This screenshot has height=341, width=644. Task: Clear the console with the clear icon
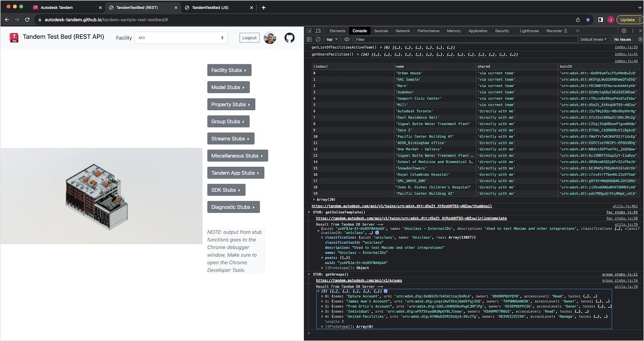point(318,39)
